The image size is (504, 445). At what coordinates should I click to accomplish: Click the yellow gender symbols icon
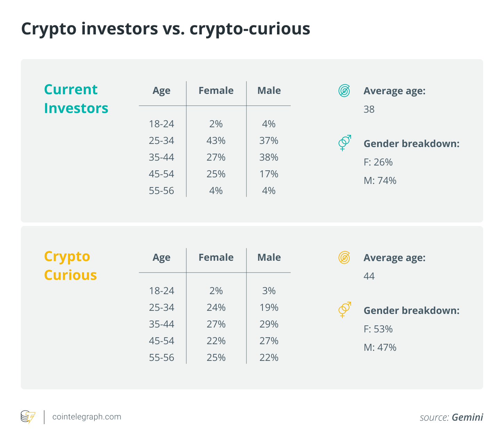(344, 309)
